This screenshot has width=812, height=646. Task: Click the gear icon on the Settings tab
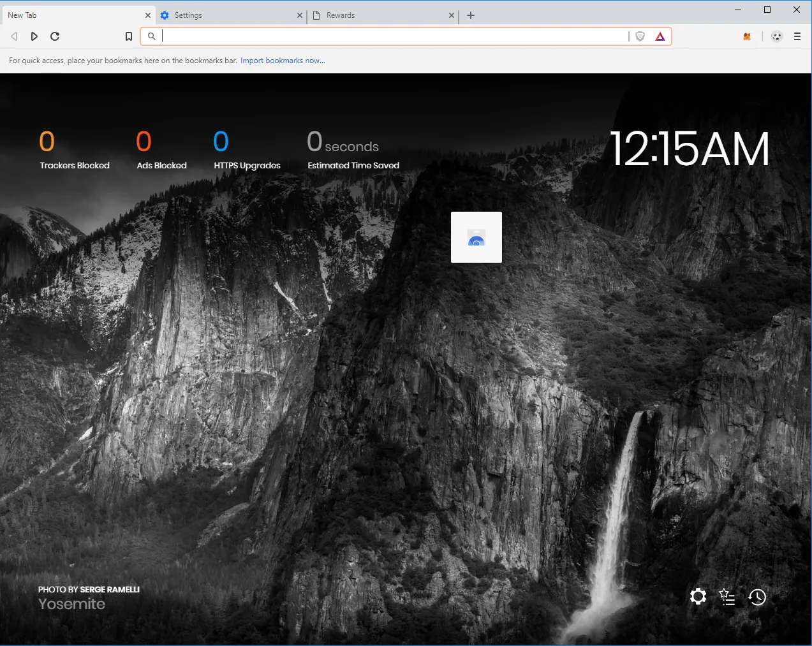click(x=165, y=15)
